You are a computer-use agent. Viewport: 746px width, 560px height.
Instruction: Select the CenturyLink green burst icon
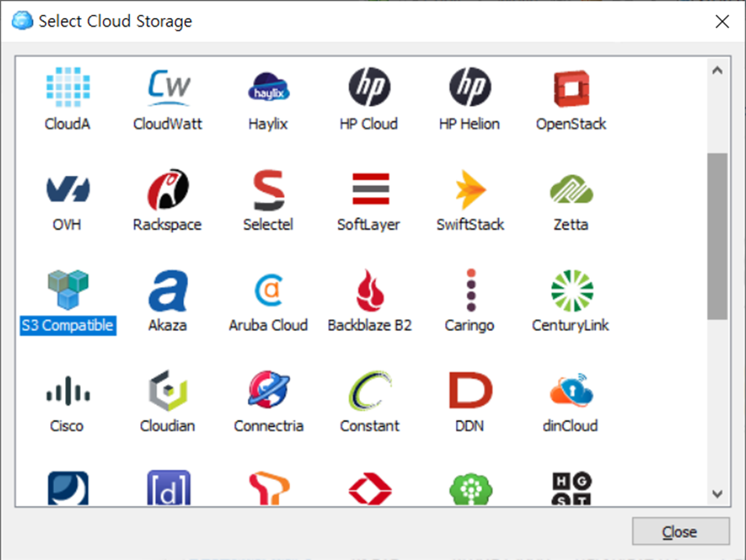click(572, 290)
